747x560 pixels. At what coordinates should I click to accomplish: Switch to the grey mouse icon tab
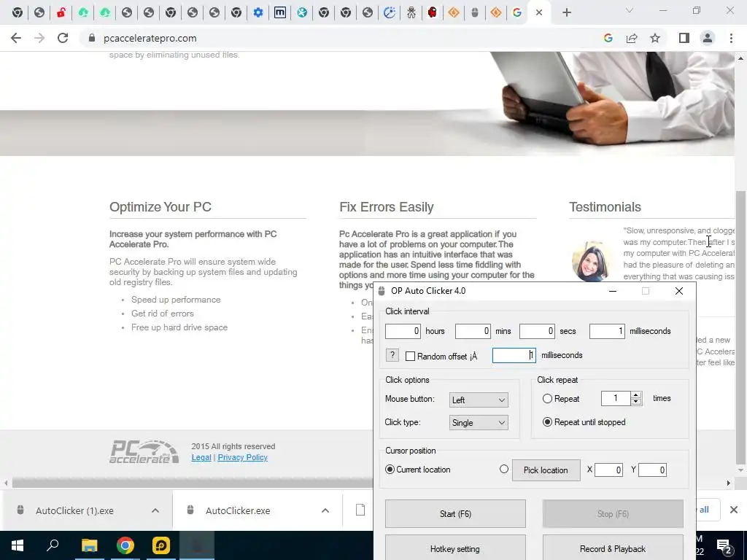474,13
